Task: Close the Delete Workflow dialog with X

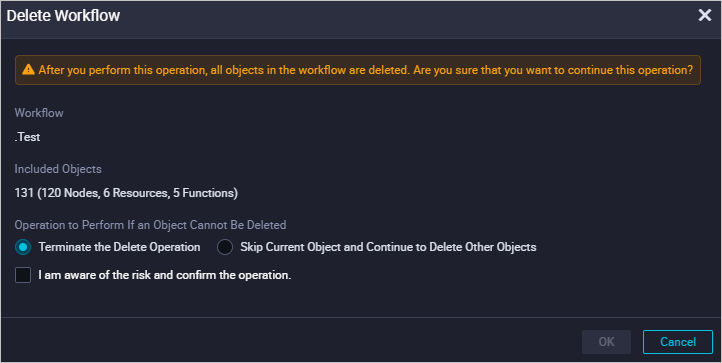Action: tap(705, 16)
